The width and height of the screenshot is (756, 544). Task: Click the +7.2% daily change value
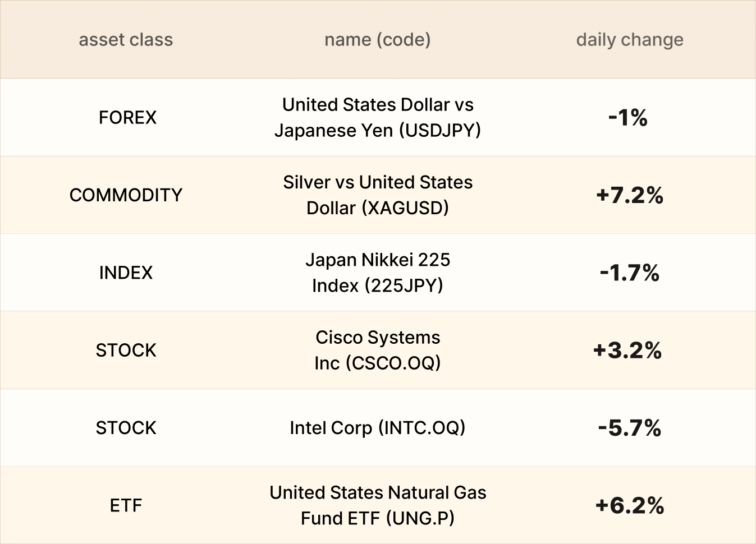(630, 195)
